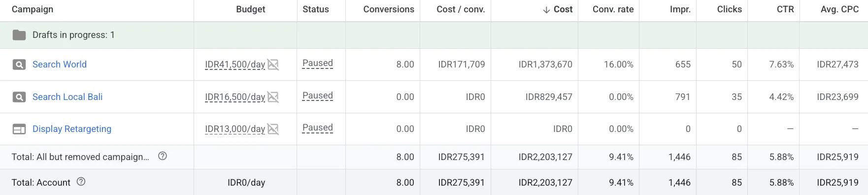Image resolution: width=868 pixels, height=195 pixels.
Task: Sort by the Campaign column header
Action: [x=33, y=9]
